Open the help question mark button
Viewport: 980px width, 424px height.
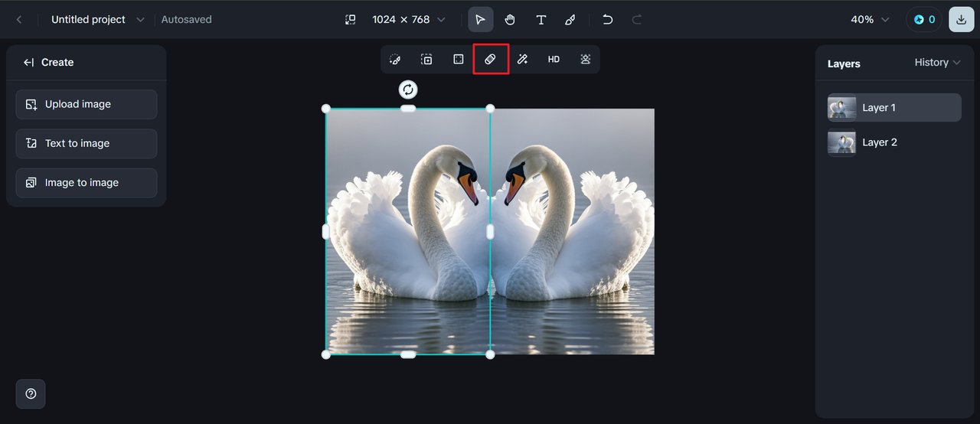click(31, 393)
